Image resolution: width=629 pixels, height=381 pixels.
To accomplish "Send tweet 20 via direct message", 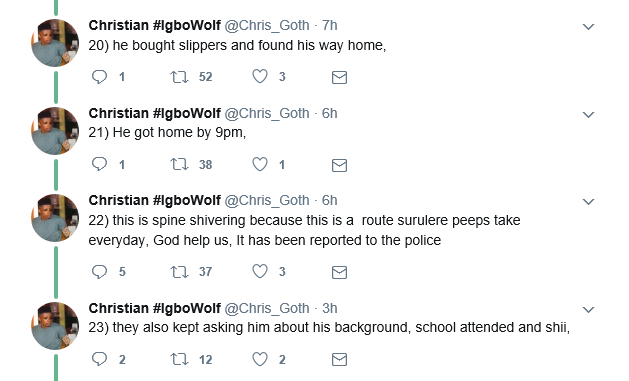I will click(x=339, y=77).
